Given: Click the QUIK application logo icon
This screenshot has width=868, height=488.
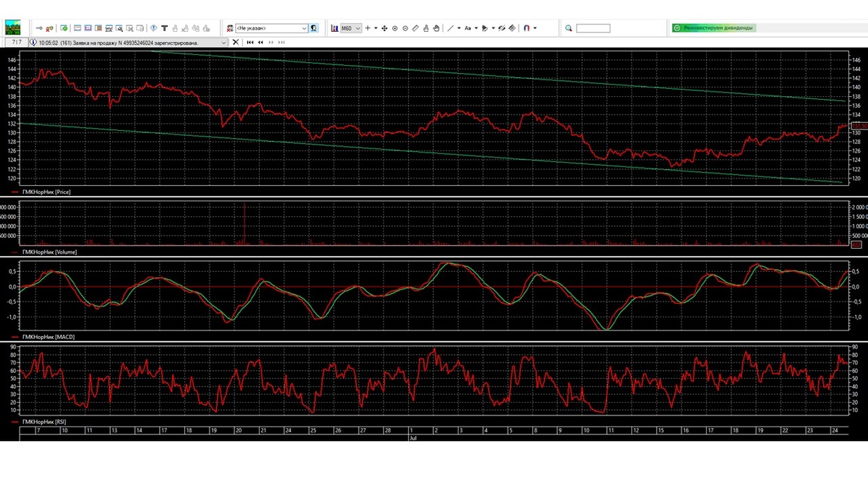Looking at the screenshot, I should coord(13,28).
